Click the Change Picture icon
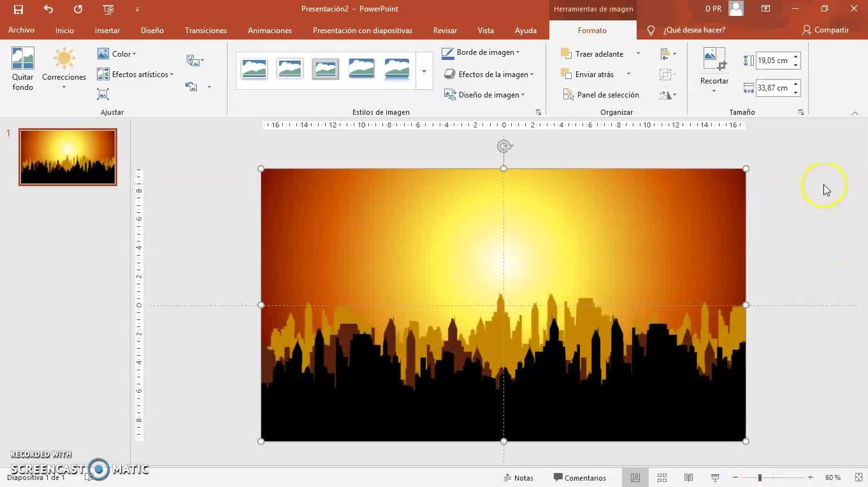This screenshot has height=487, width=868. click(x=194, y=61)
